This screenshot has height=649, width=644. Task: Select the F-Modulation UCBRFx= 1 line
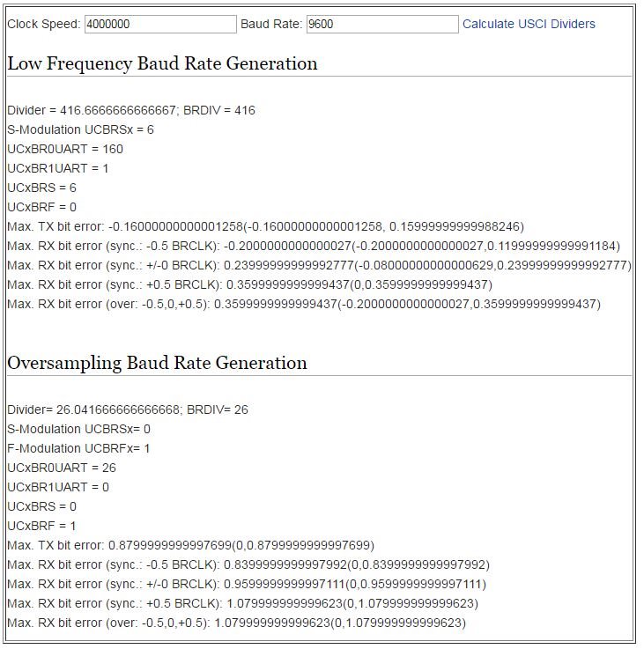click(78, 448)
